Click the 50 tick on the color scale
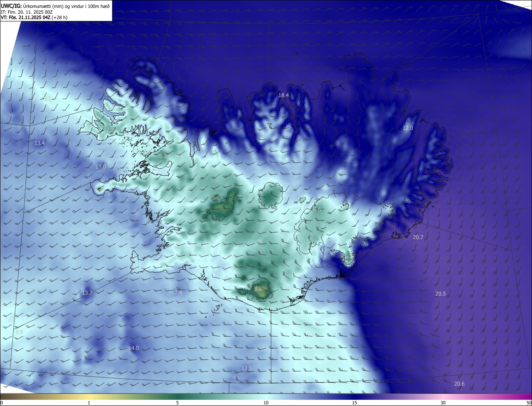Viewport: 532px width, 406px height. point(529,403)
